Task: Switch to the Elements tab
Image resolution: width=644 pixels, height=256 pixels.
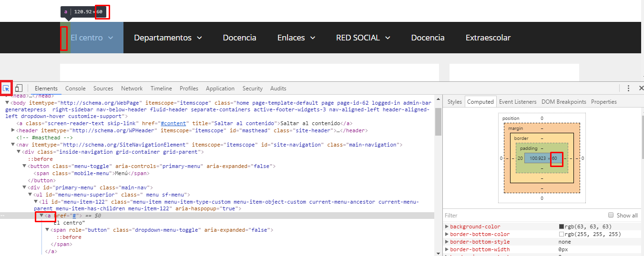Action: (x=46, y=89)
